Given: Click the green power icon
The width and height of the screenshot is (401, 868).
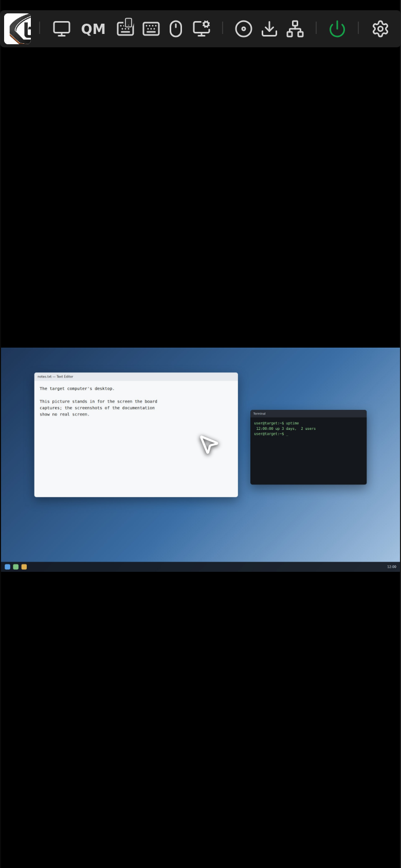Looking at the screenshot, I should pos(337,29).
